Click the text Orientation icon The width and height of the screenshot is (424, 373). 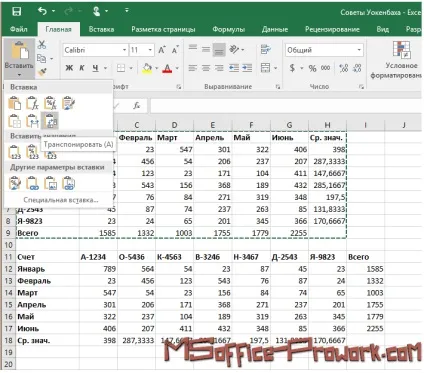[234, 49]
